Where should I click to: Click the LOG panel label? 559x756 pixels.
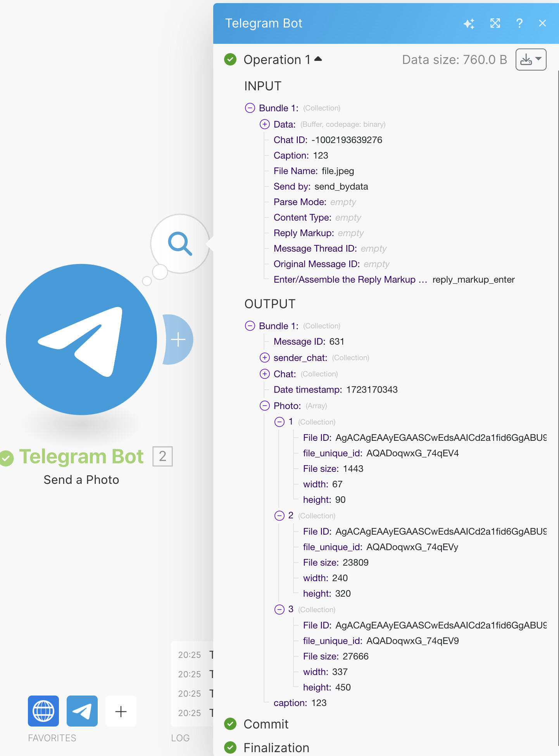coord(180,738)
